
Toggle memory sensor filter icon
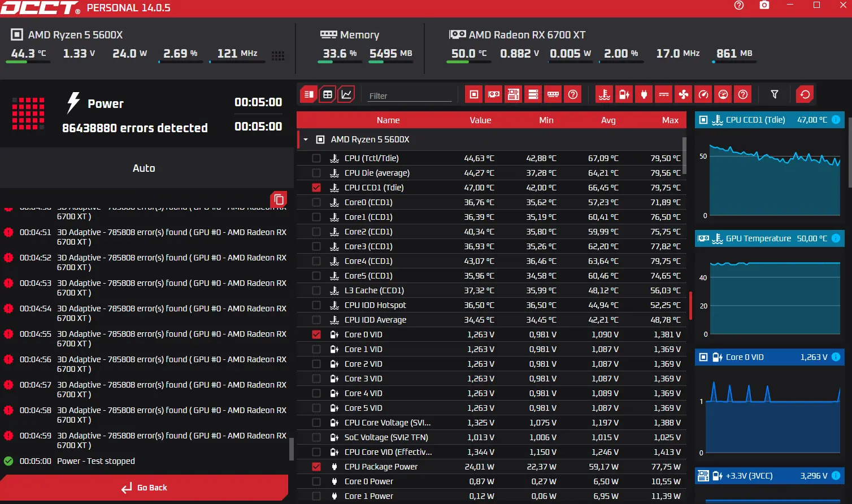[553, 94]
